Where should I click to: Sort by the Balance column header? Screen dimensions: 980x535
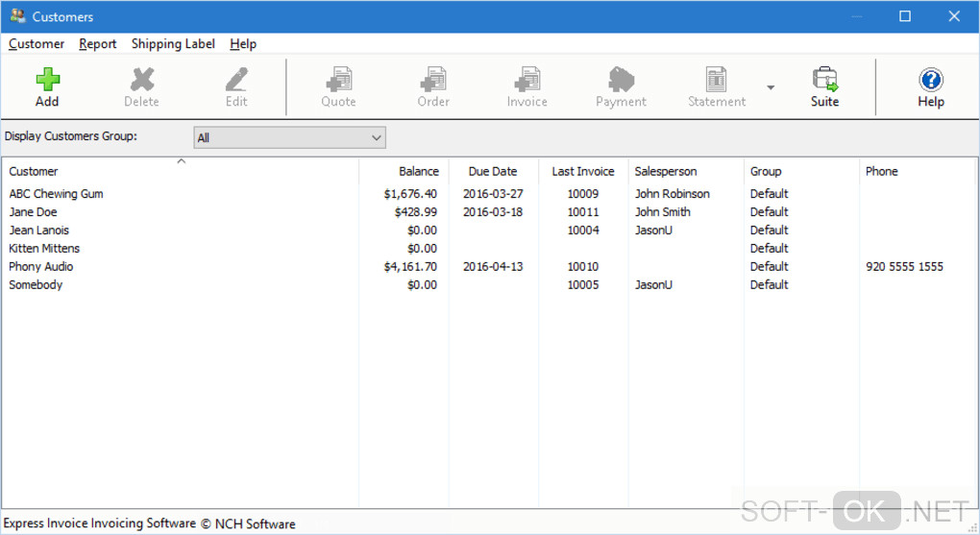click(404, 171)
